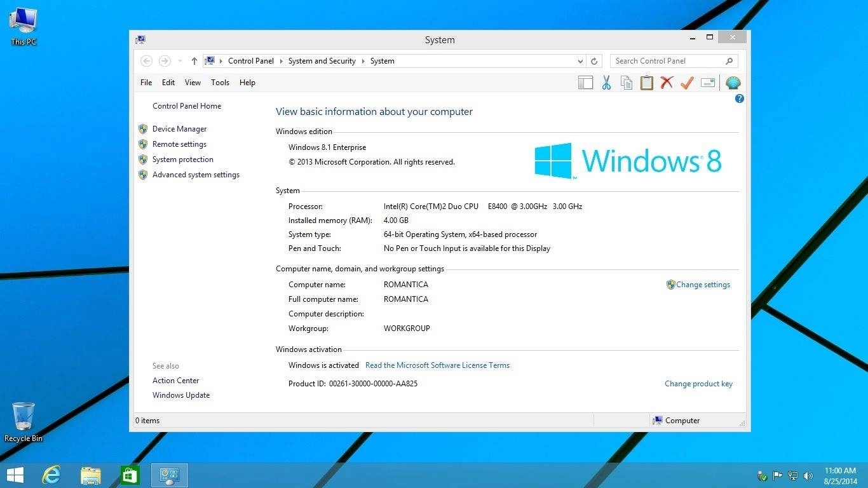This screenshot has height=488, width=868.
Task: Launch Internet Explorer from the taskbar
Action: tap(51, 475)
